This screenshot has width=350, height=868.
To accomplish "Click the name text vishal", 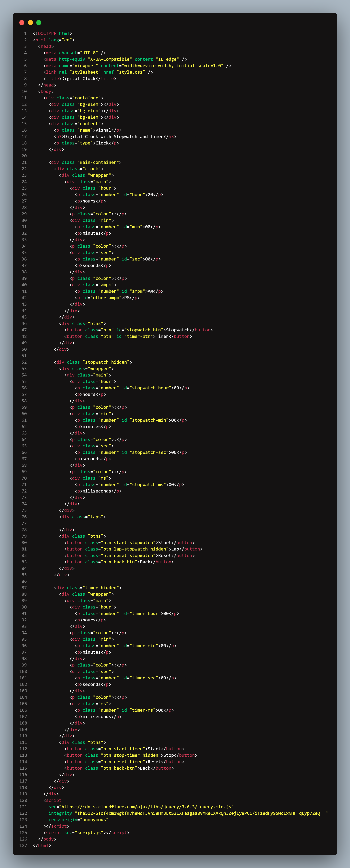I will (103, 130).
